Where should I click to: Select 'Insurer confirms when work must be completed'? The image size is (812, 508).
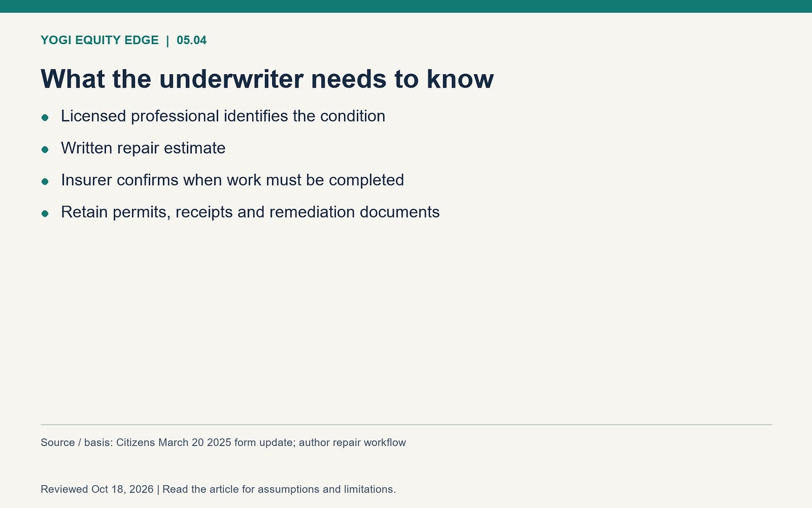click(233, 180)
